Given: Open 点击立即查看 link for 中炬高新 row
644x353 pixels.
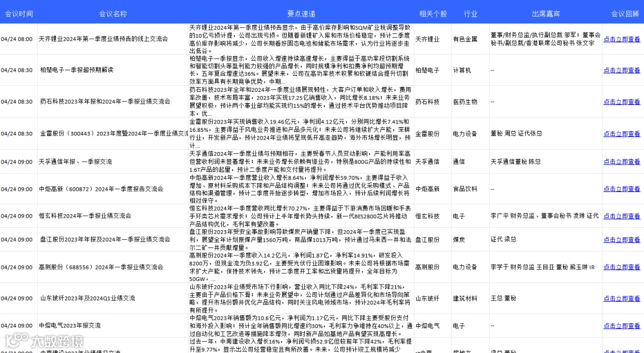Looking at the screenshot, I should [x=621, y=188].
